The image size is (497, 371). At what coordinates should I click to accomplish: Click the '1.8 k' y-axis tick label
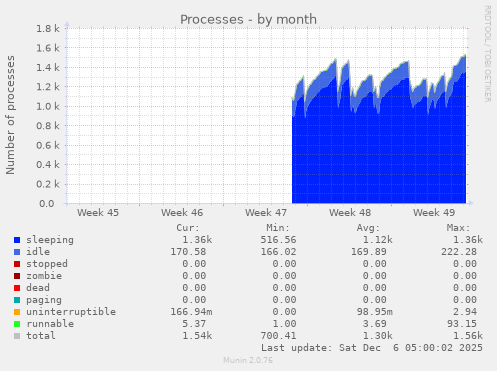pos(48,29)
